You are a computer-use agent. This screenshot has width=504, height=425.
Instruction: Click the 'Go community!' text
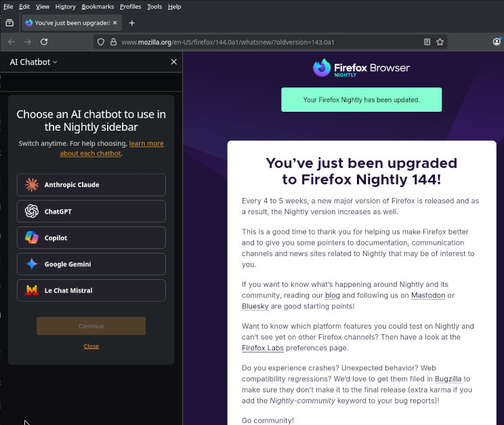tap(268, 420)
